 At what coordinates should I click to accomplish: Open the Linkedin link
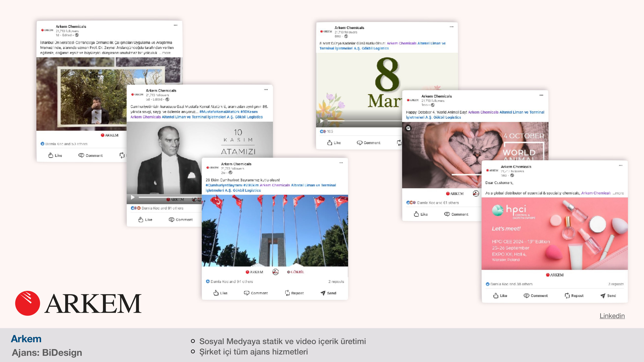pyautogui.click(x=612, y=316)
